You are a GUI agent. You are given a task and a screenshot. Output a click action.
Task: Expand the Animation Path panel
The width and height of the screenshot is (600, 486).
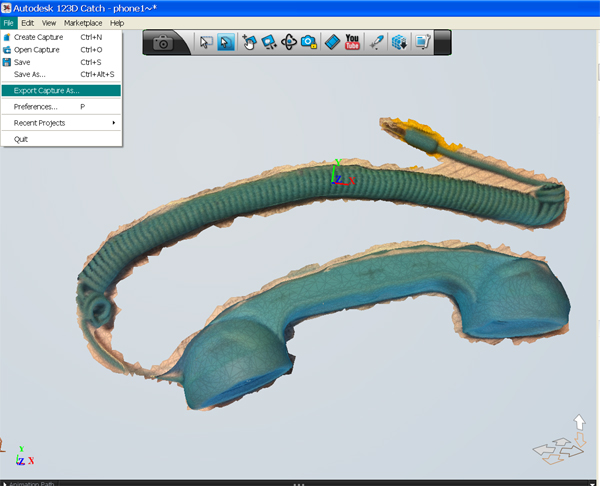30,483
